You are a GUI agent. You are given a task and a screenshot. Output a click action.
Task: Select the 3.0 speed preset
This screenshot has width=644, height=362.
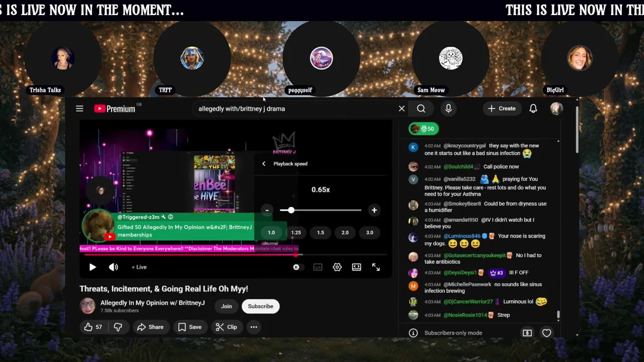click(370, 232)
